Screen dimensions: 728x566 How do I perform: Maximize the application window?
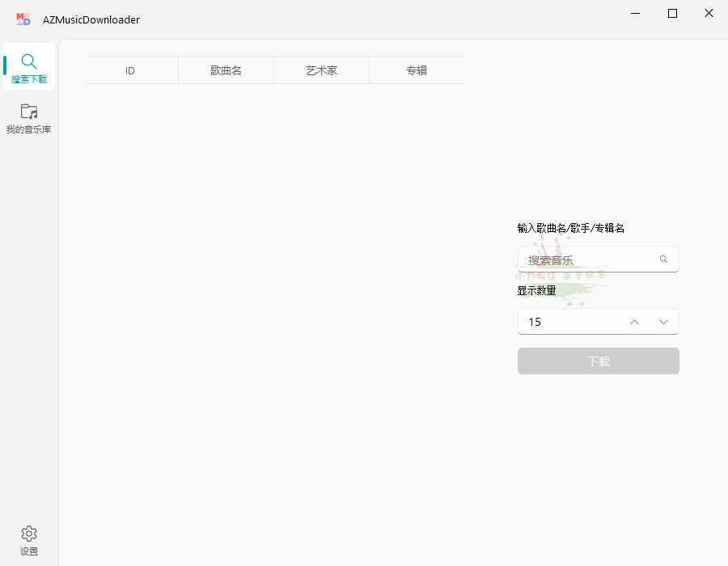[672, 13]
